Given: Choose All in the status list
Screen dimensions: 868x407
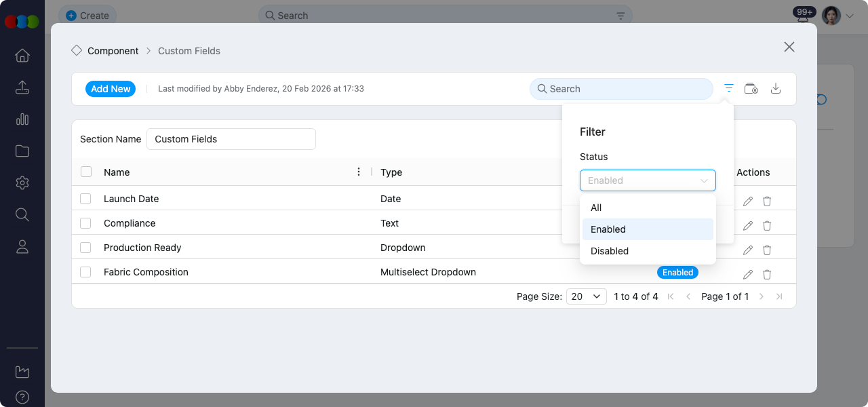Looking at the screenshot, I should click(x=596, y=208).
